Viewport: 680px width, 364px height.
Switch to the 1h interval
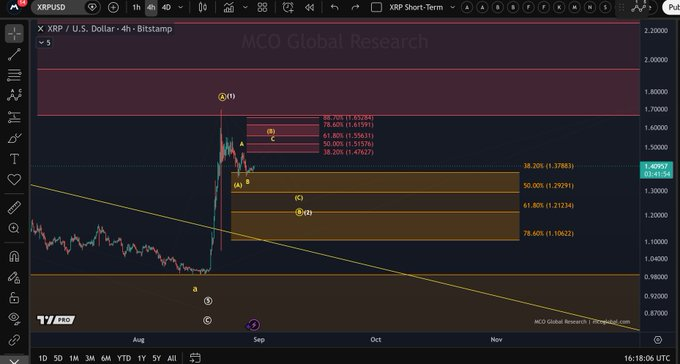[137, 7]
